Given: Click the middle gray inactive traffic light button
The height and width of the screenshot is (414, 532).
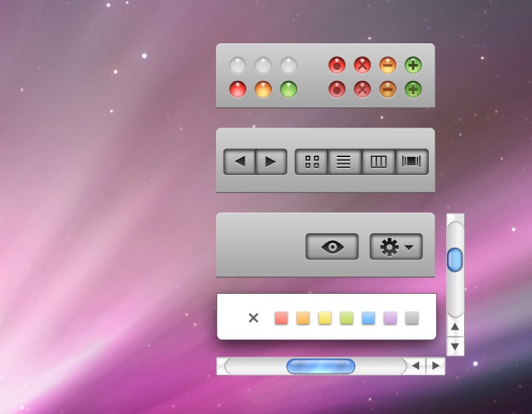Looking at the screenshot, I should pos(263,65).
